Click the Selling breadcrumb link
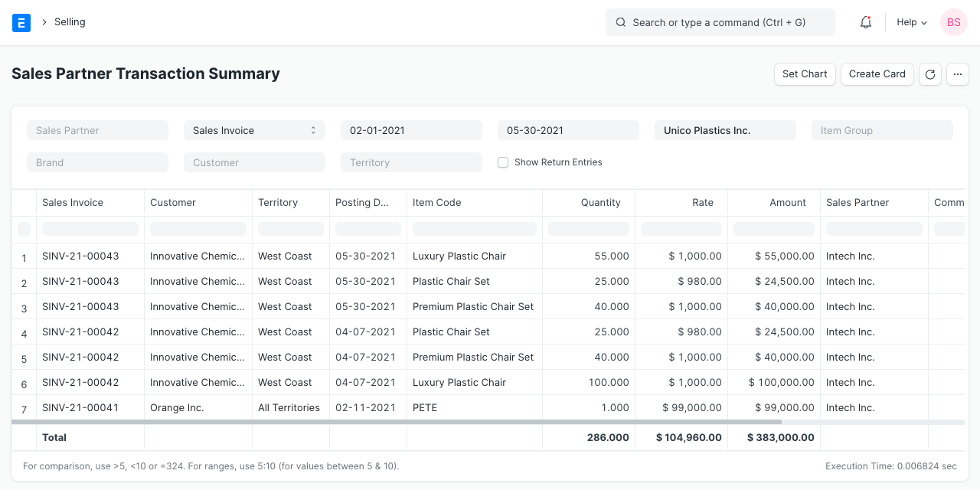The image size is (980, 490). 70,22
